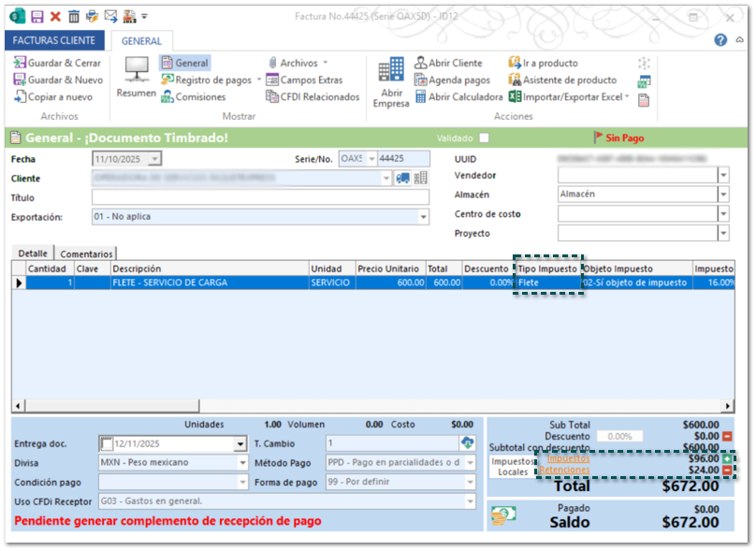
Task: Switch to the Comentarios tab
Action: [86, 254]
